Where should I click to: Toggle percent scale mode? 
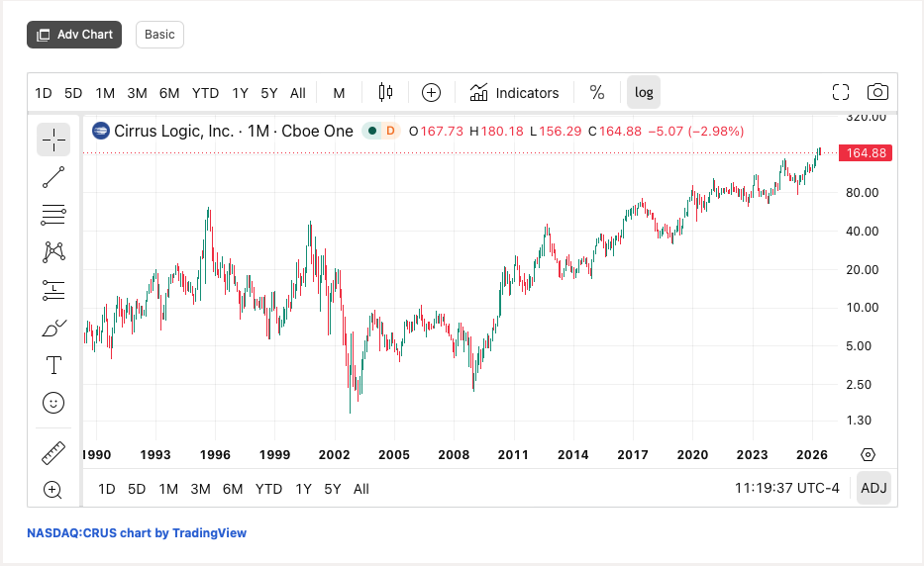pos(597,92)
